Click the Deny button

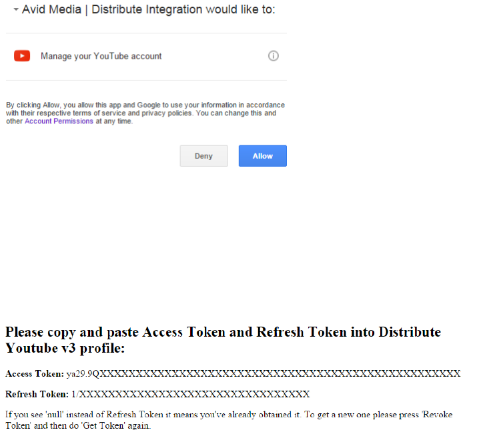pyautogui.click(x=203, y=156)
